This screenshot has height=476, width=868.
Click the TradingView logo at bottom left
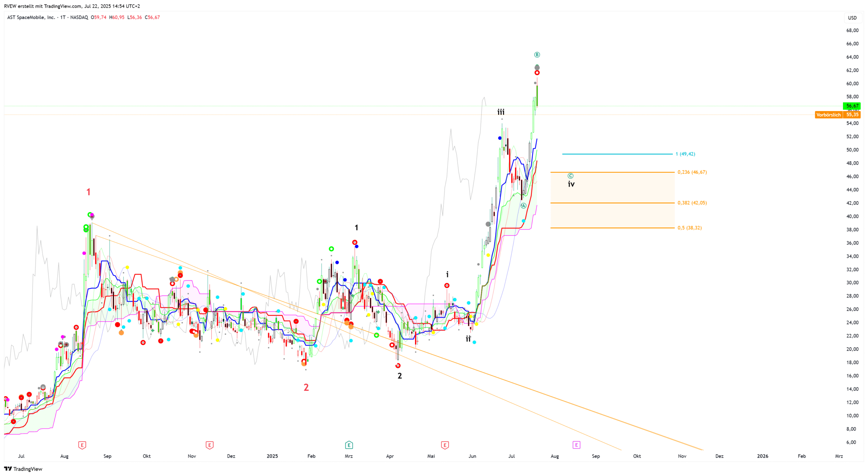(x=23, y=469)
